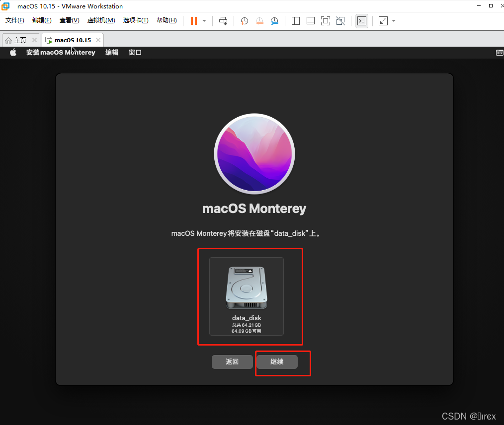Click the 返回 button

coord(232,362)
